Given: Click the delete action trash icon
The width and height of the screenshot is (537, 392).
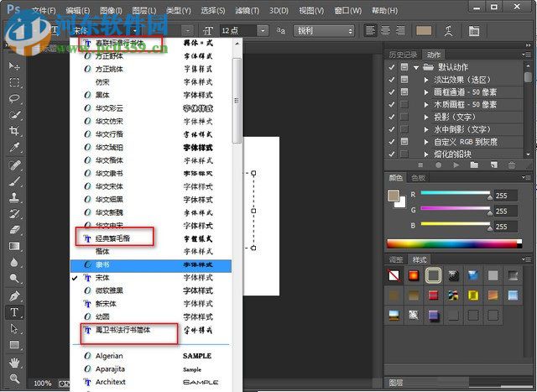Looking at the screenshot, I should [x=512, y=165].
